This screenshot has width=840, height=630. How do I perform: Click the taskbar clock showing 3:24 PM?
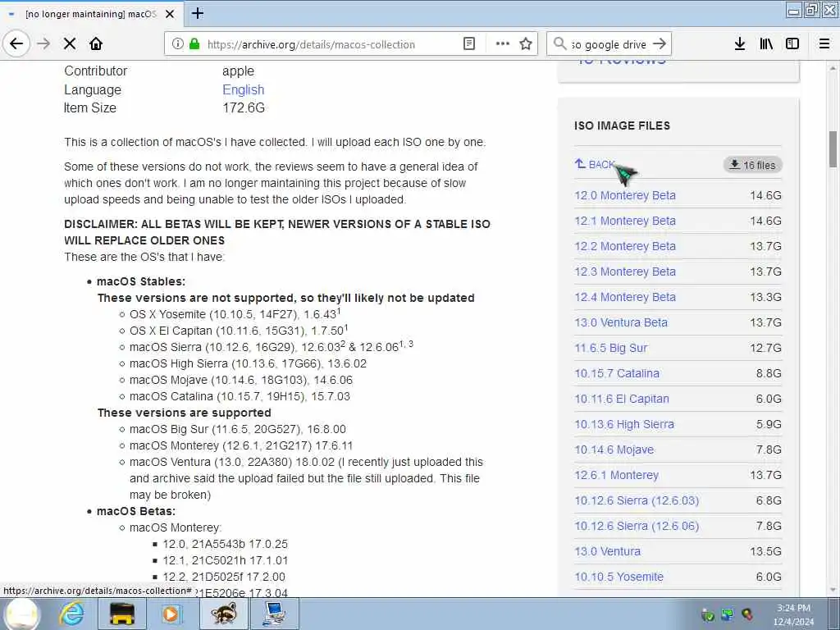point(793,614)
